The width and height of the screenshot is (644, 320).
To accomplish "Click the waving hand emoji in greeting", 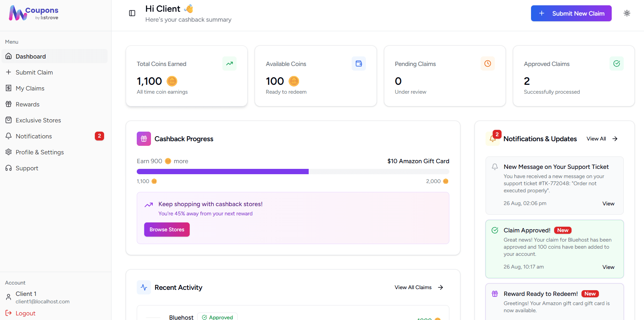I will [x=189, y=9].
